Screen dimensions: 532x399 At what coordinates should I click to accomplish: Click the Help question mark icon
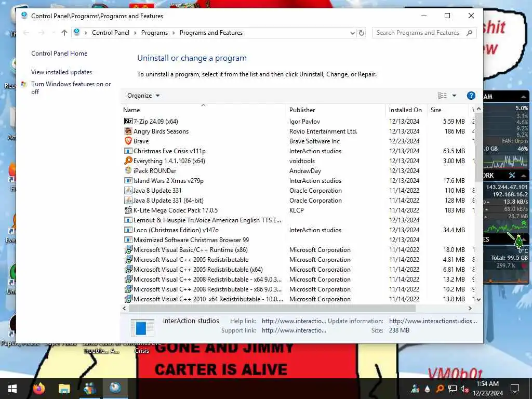click(471, 96)
